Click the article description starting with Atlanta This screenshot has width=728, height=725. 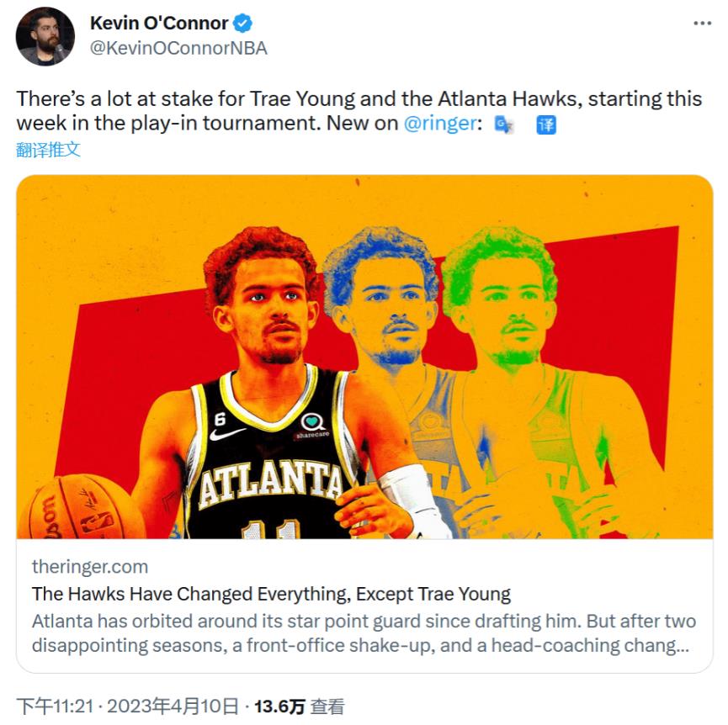pos(364,633)
